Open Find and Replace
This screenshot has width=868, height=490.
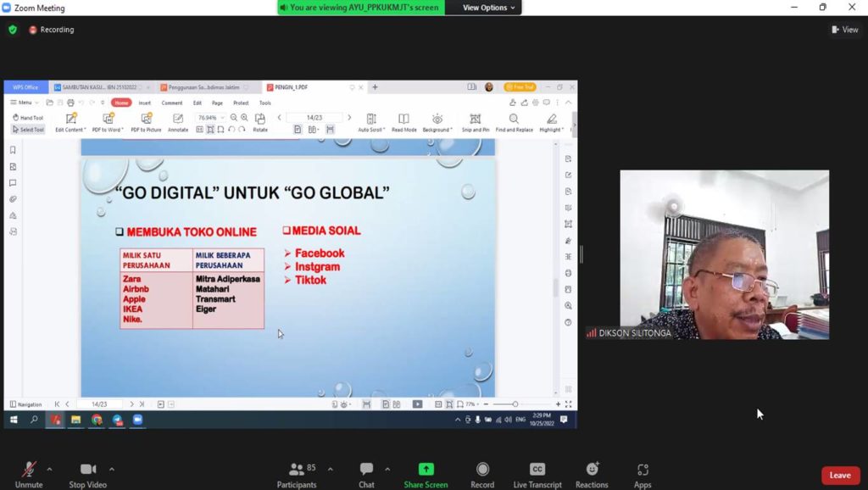[x=514, y=123]
